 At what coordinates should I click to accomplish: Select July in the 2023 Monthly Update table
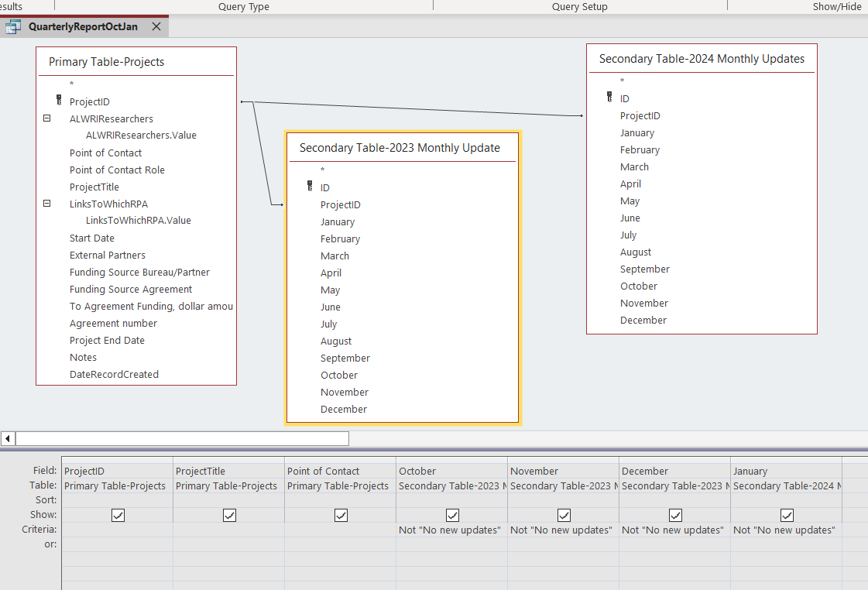tap(329, 324)
